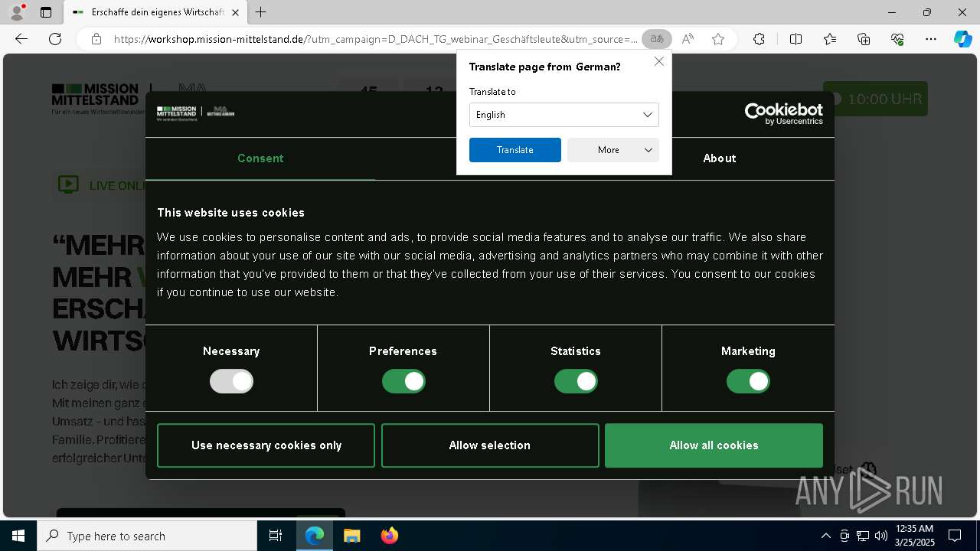Open Task View on taskbar
The image size is (980, 551).
coord(276,536)
